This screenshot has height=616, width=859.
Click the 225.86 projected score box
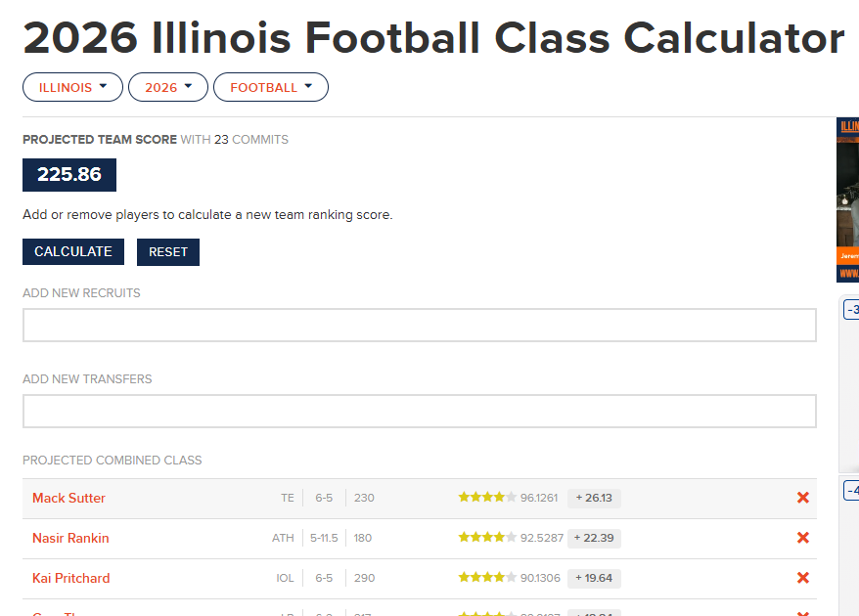(69, 175)
